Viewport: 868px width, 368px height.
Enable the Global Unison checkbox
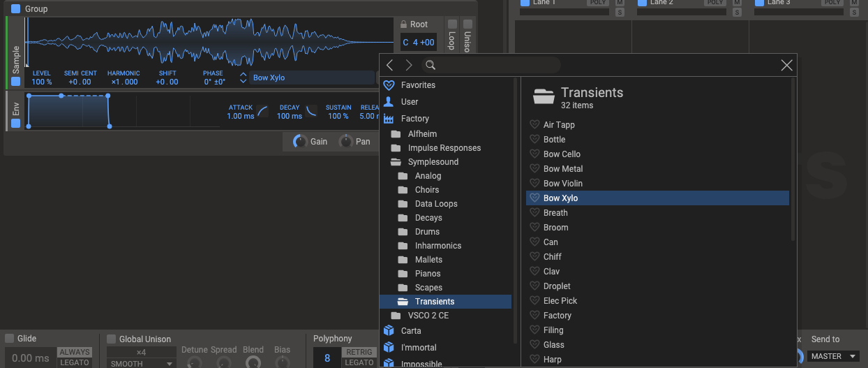pos(111,339)
